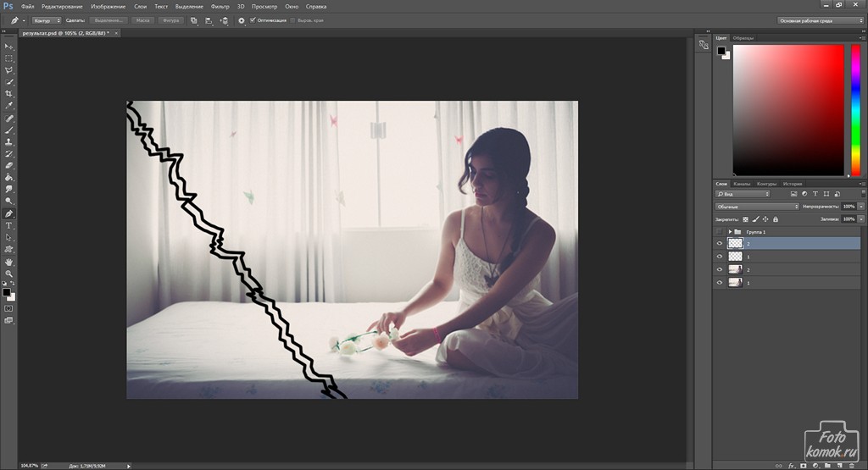
Task: Select the Rectangular Marquee tool
Action: tap(9, 58)
